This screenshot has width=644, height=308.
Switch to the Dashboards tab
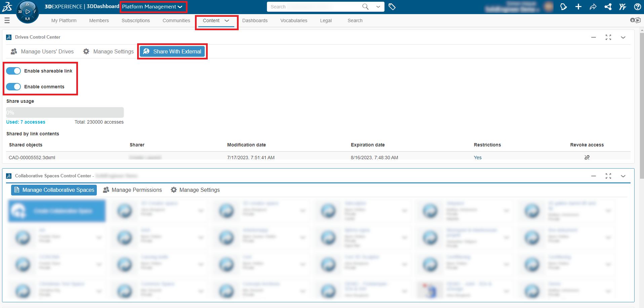click(x=255, y=20)
